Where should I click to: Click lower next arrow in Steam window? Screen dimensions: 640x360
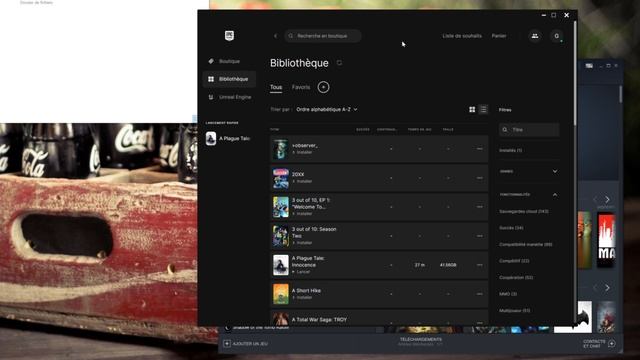point(607,288)
